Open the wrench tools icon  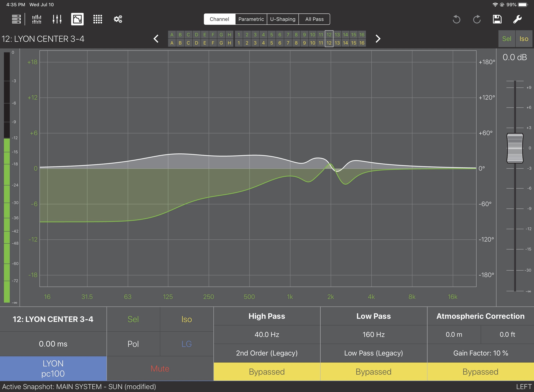[x=517, y=19]
